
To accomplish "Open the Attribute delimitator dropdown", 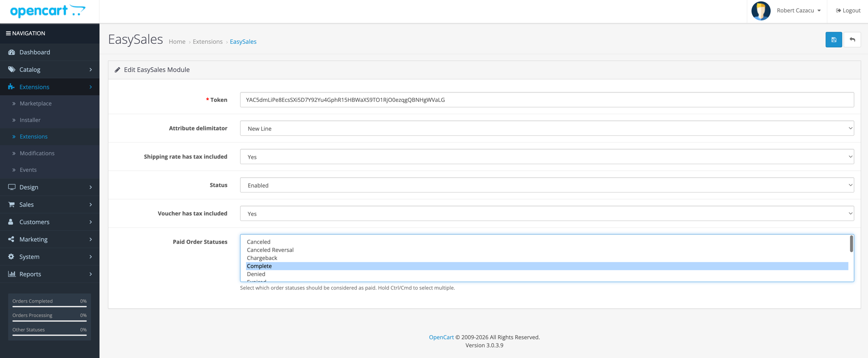I will point(547,128).
